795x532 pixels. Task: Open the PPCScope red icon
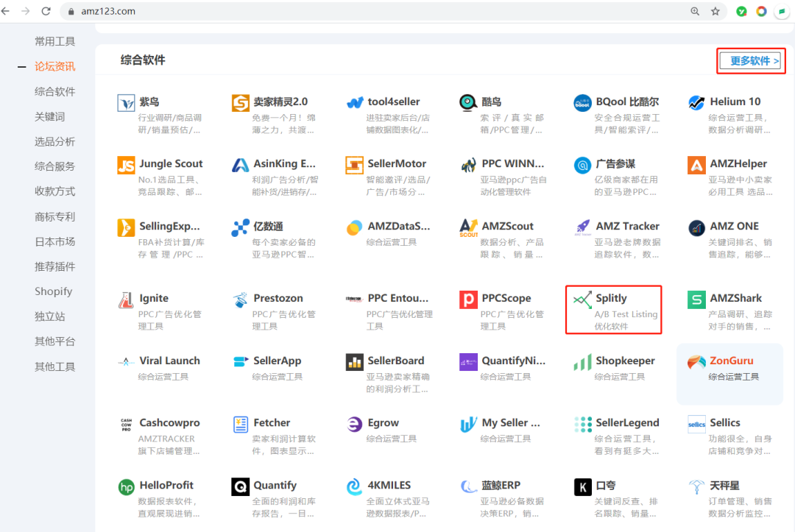[x=468, y=300]
